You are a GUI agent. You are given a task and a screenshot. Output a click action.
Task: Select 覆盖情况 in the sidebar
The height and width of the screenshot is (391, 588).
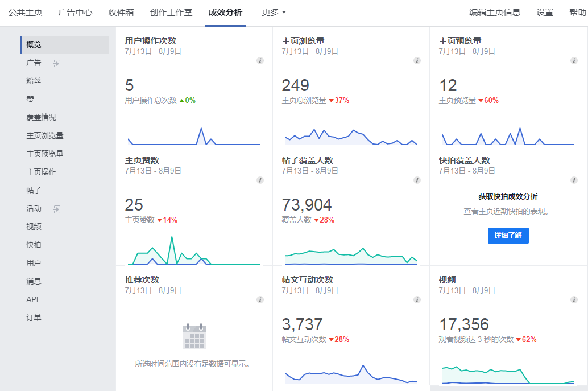pos(41,118)
